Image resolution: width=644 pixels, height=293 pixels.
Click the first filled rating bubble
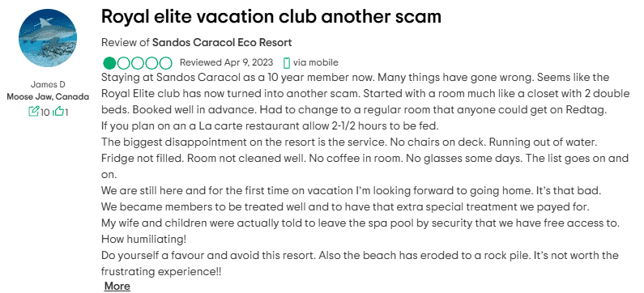109,63
